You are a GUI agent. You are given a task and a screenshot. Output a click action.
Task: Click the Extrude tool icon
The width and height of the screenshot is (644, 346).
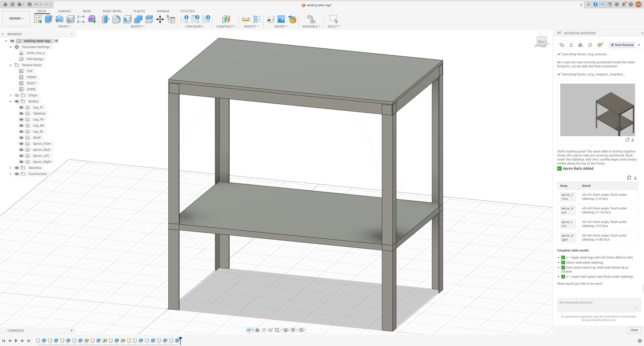(48, 19)
